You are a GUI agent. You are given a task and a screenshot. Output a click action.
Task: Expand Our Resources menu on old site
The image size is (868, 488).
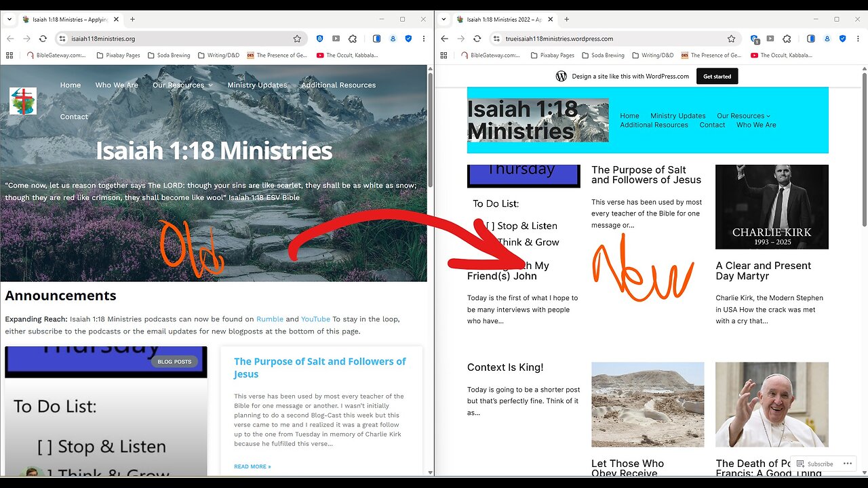[x=182, y=85]
